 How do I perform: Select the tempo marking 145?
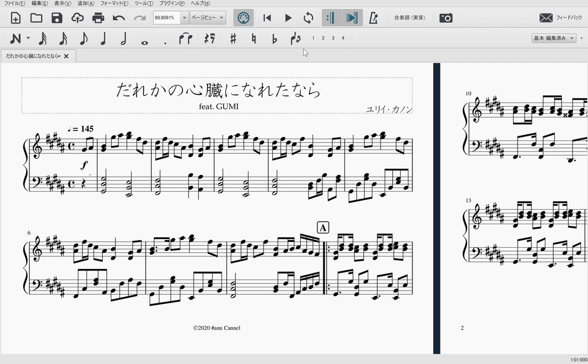point(80,129)
